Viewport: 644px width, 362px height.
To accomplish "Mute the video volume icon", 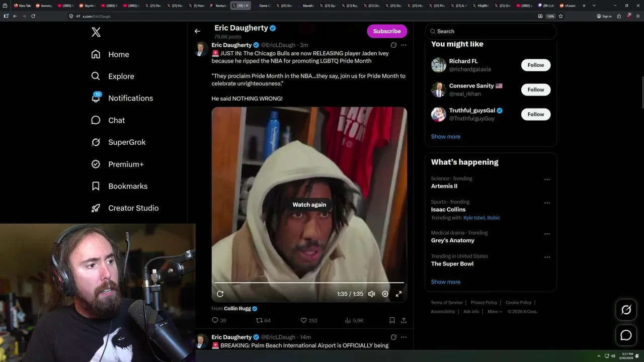I will coord(371,294).
